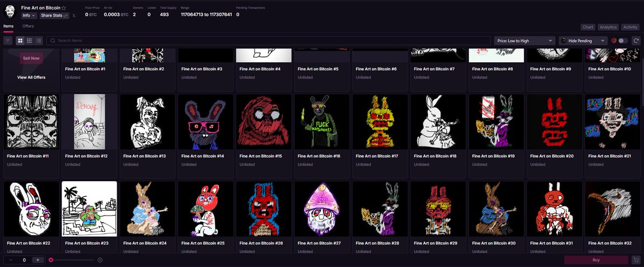The height and width of the screenshot is (267, 644).
Task: Click the Search items field
Action: pyautogui.click(x=268, y=40)
